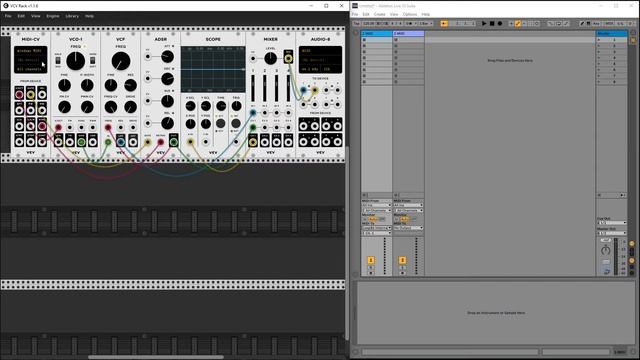640x360 pixels.
Task: Click the VCF green IN jack
Action: (108, 142)
